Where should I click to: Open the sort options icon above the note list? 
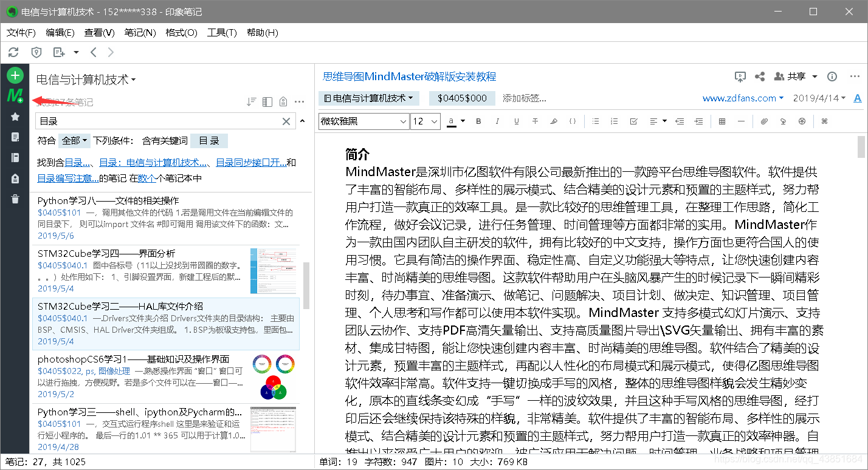click(x=252, y=102)
